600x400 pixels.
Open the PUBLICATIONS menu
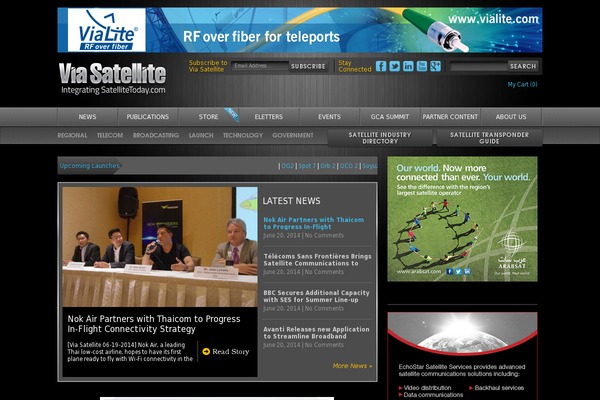[148, 117]
